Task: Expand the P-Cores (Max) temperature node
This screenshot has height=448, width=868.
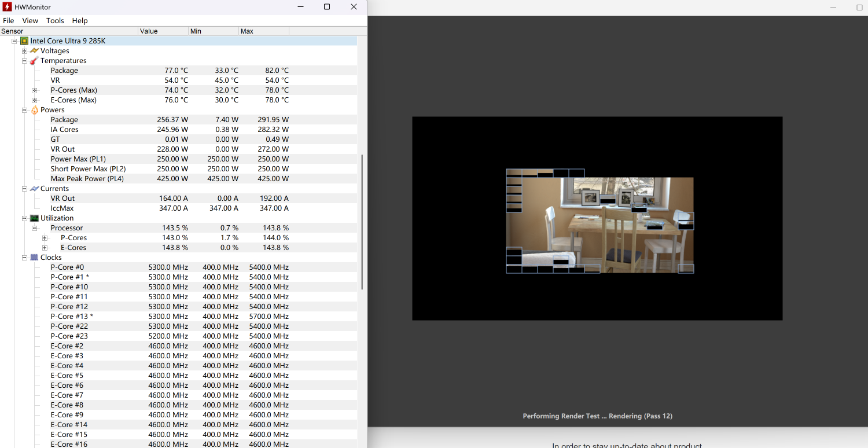Action: [34, 90]
